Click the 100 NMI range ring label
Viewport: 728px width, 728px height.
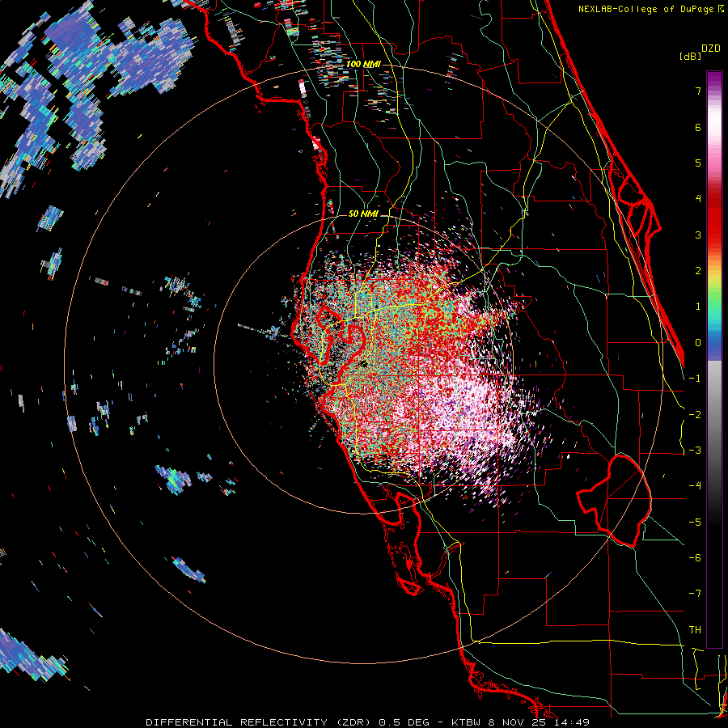click(363, 64)
